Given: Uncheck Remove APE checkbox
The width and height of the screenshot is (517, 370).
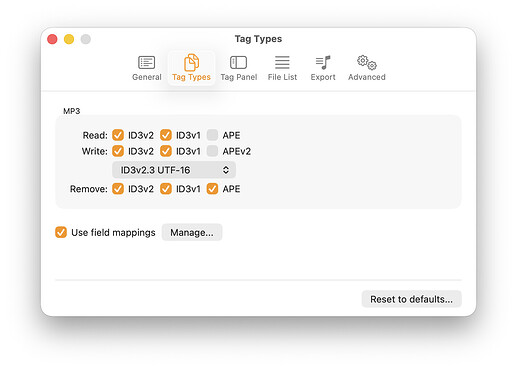Looking at the screenshot, I should 212,189.
